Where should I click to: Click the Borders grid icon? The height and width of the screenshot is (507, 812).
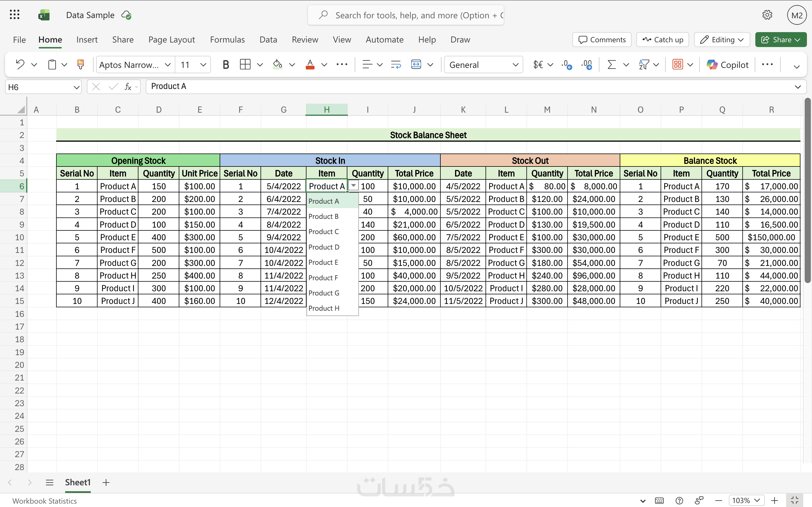click(x=245, y=65)
